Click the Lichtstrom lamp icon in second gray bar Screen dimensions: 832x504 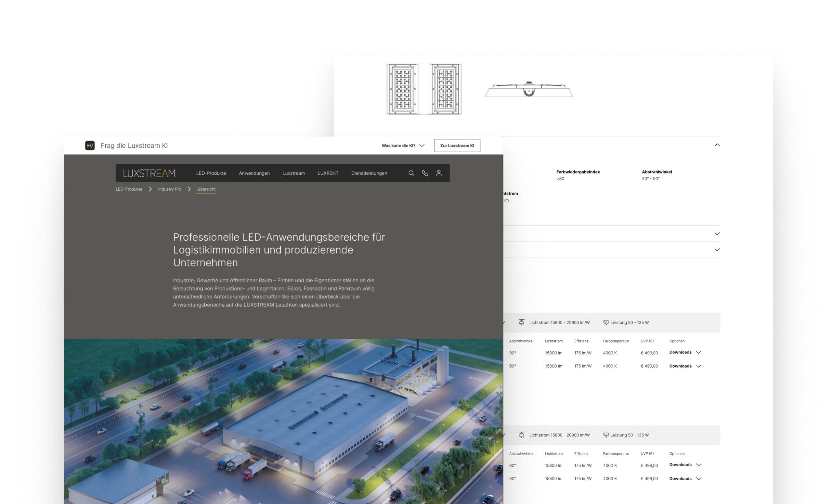521,435
